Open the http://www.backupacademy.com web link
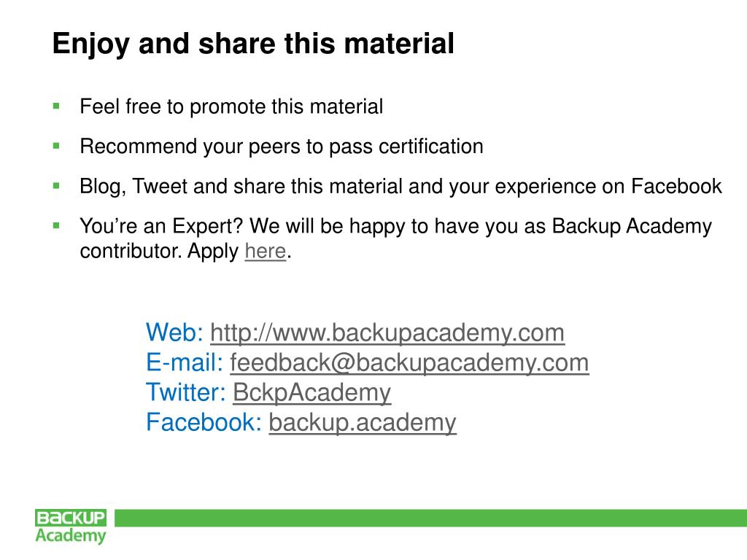 (387, 332)
